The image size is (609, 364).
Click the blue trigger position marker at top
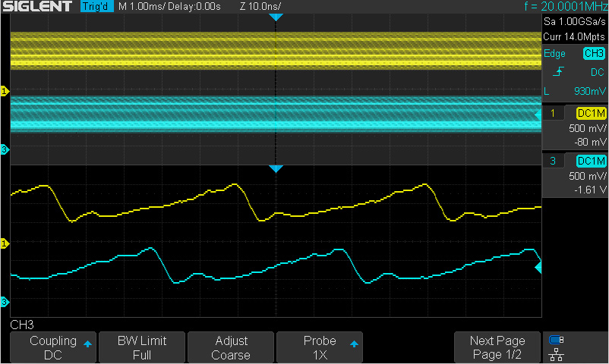[x=276, y=17]
